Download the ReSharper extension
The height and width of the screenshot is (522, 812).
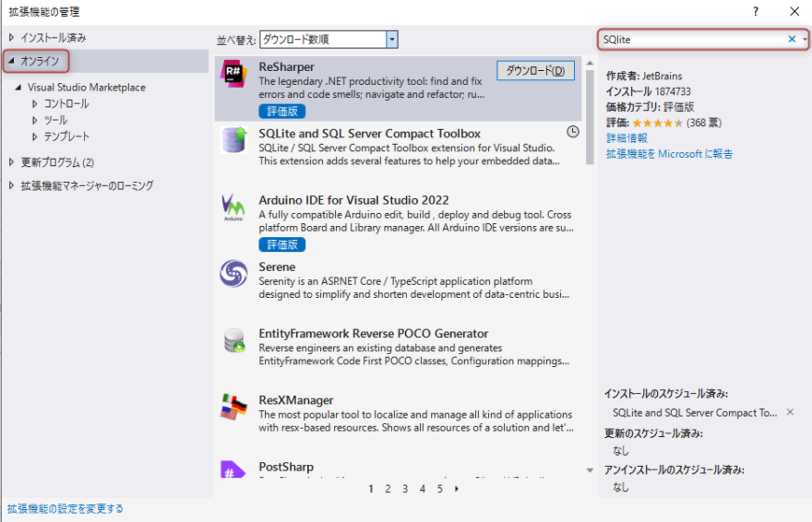point(535,70)
